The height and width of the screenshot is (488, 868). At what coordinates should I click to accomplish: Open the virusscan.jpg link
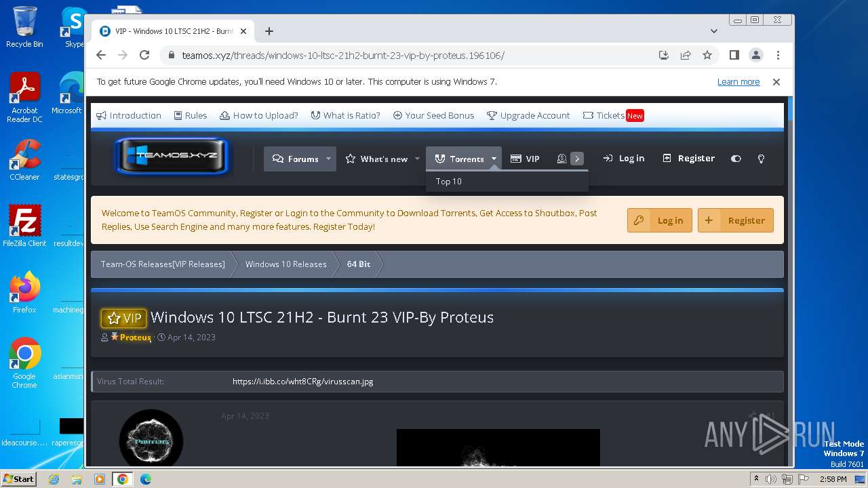(x=303, y=382)
